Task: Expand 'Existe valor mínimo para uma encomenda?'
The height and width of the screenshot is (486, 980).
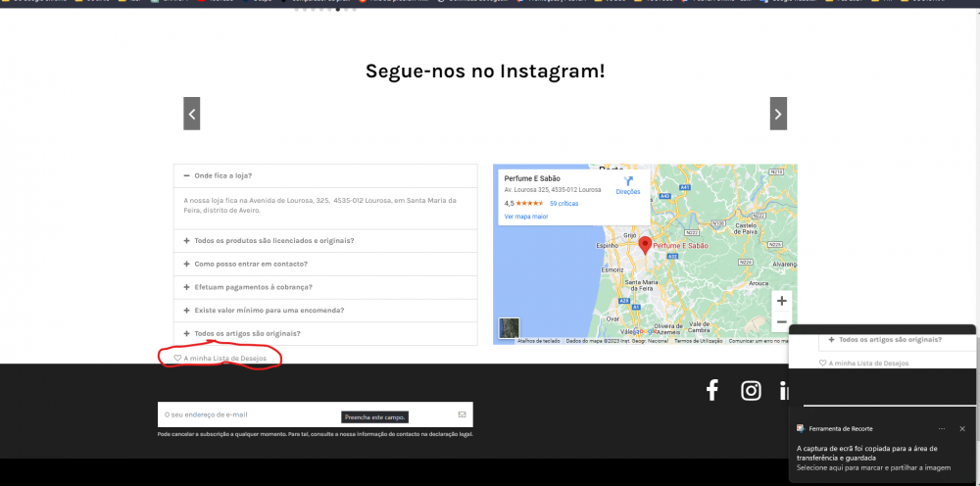Action: [x=325, y=310]
